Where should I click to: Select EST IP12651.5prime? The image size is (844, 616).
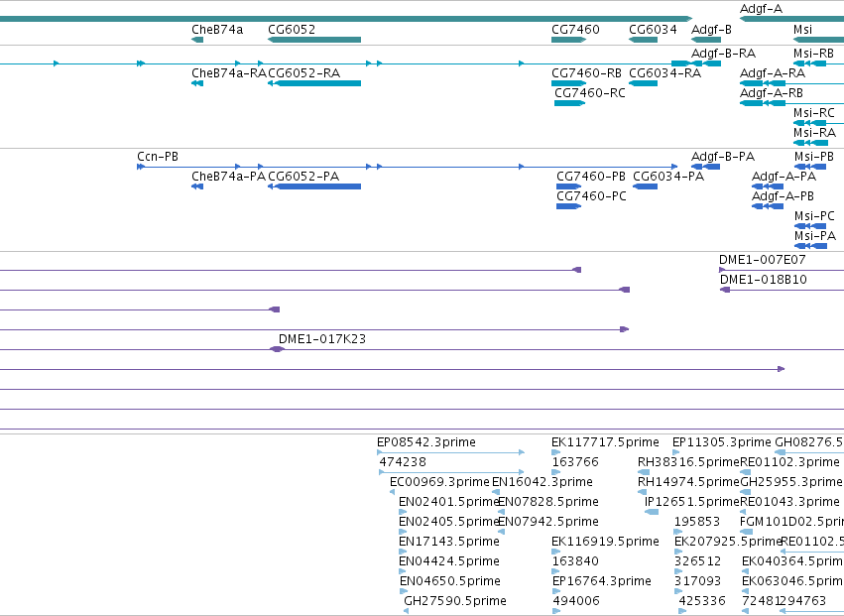click(691, 502)
